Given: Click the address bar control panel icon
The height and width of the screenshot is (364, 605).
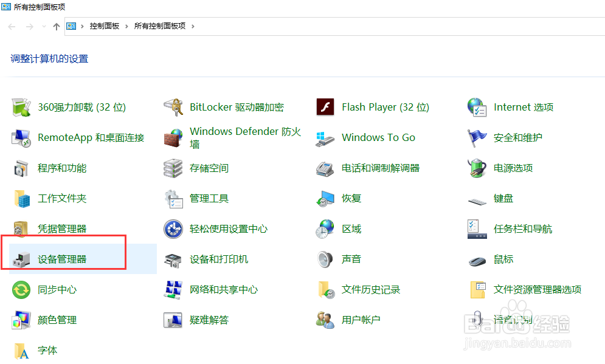Looking at the screenshot, I should click(x=71, y=26).
